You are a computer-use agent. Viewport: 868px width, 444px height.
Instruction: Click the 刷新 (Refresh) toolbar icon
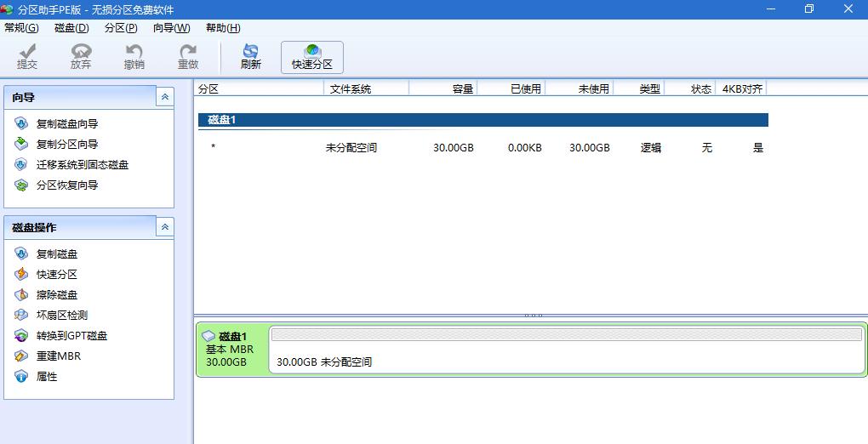pyautogui.click(x=250, y=57)
